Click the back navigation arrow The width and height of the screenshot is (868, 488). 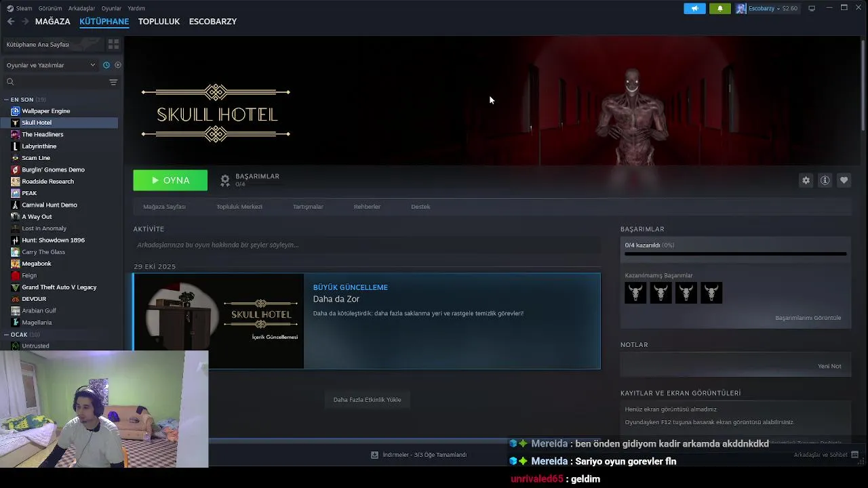pos(10,22)
